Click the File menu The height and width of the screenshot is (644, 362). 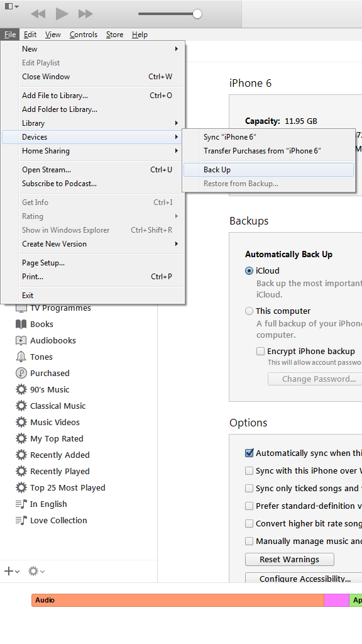click(10, 35)
